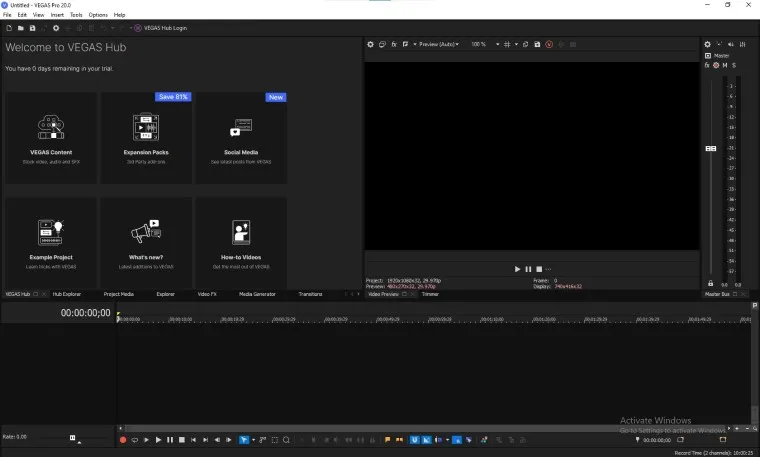Open the VEGAS Content tile
760x457 pixels.
coord(51,138)
